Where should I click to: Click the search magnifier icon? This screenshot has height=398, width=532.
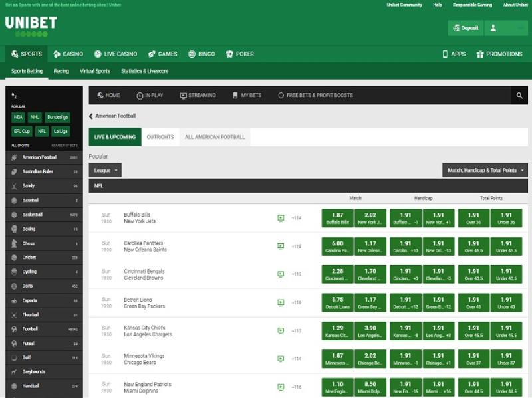pyautogui.click(x=519, y=96)
